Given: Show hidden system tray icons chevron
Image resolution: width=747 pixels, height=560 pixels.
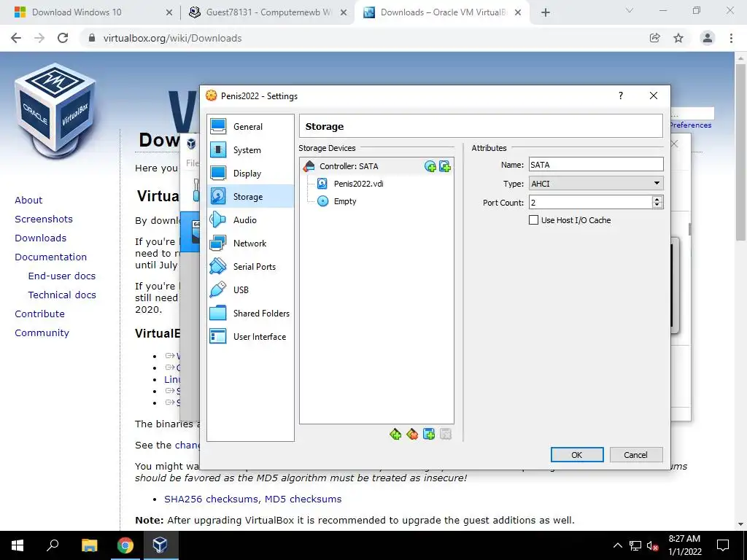Looking at the screenshot, I should (x=617, y=545).
